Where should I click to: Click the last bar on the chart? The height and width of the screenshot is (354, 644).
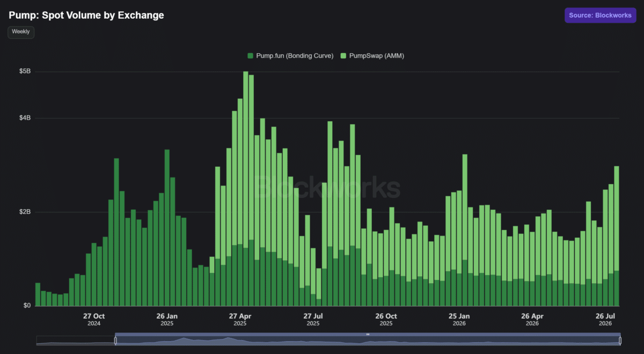tap(617, 236)
